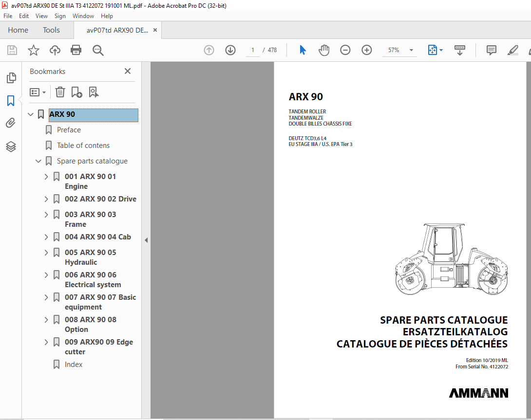Expand 007 Basic equipment bookmark

click(46, 297)
